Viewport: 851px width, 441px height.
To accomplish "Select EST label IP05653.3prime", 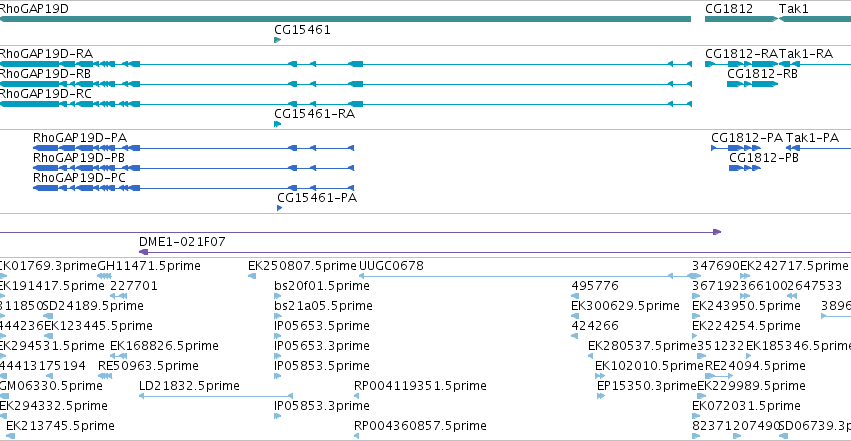I will [x=322, y=346].
